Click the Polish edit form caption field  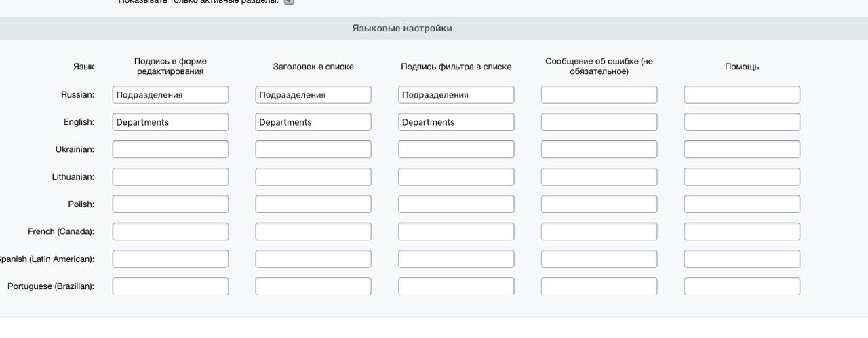[x=170, y=204]
